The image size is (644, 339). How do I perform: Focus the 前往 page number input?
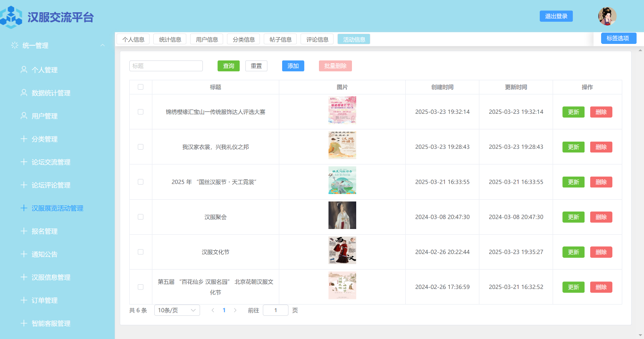(276, 310)
